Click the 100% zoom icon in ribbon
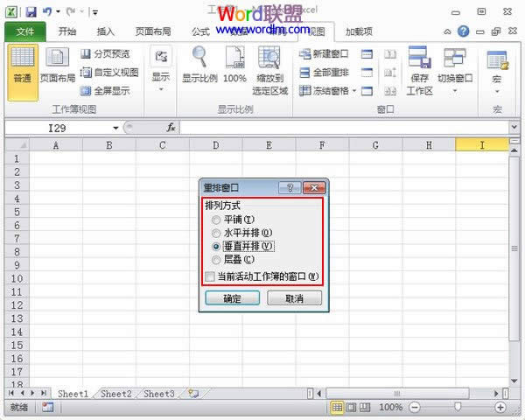 (x=234, y=66)
